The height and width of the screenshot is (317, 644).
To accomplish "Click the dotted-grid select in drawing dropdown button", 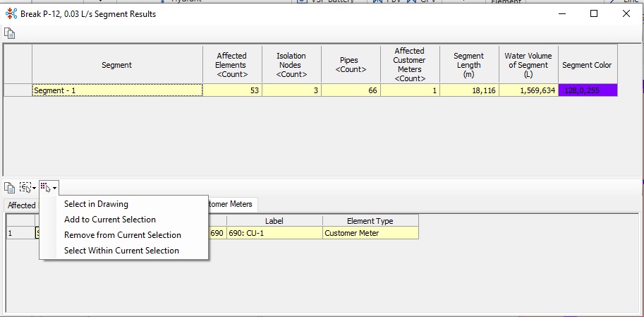I will pyautogui.click(x=49, y=188).
